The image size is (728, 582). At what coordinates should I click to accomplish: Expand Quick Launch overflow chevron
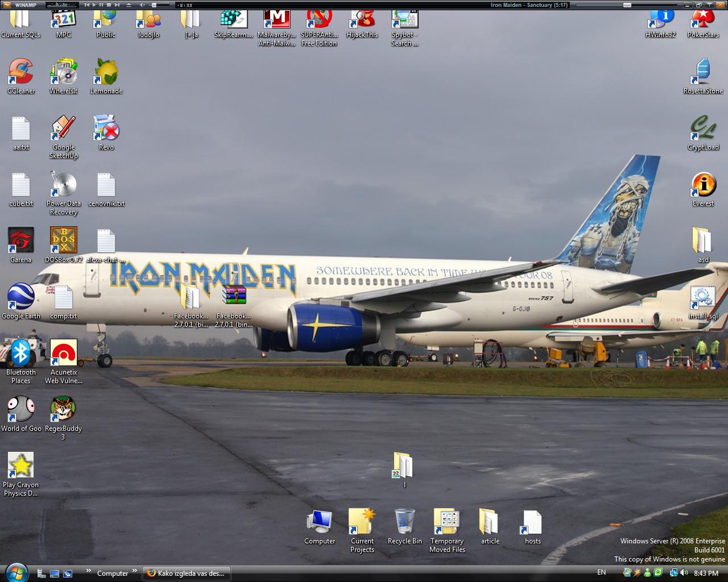[x=89, y=571]
